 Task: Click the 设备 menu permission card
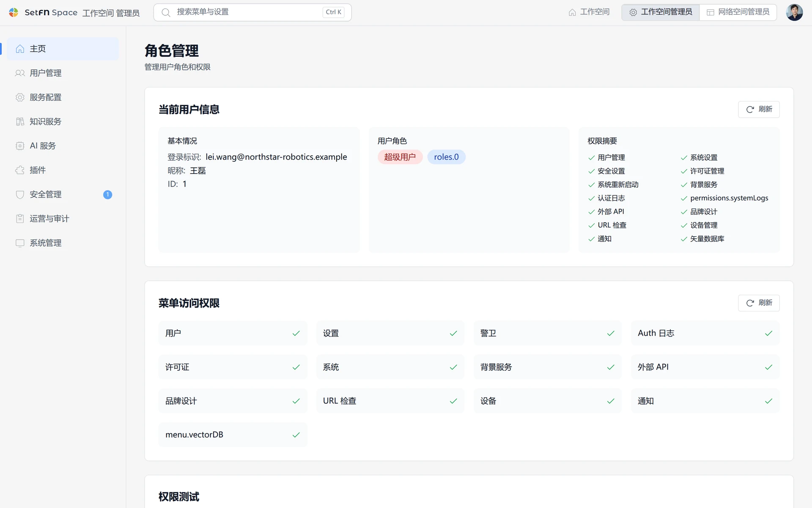pyautogui.click(x=548, y=401)
